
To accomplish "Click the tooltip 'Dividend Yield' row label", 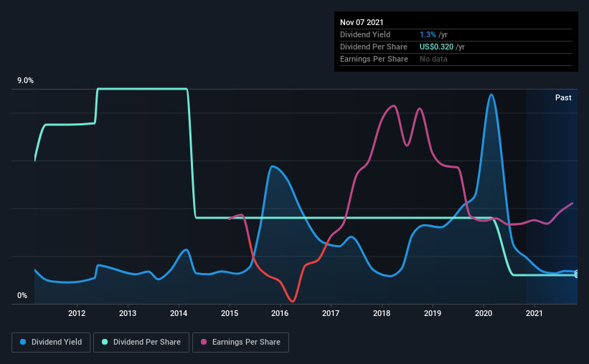I will [365, 34].
